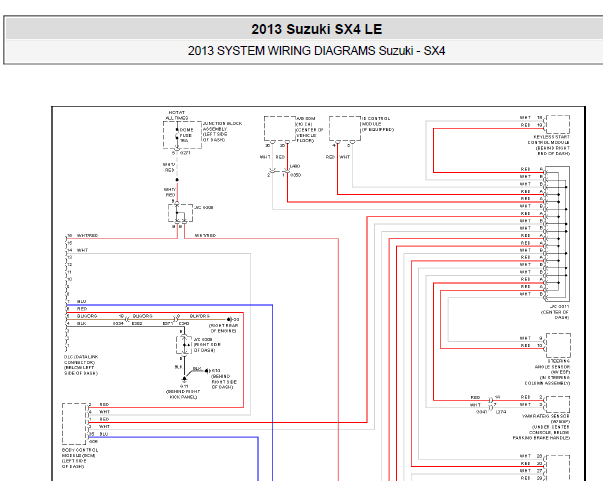Select the "YAW RATE/G SENSOR" label
Viewport: 603px width, 481px height.
(x=546, y=416)
